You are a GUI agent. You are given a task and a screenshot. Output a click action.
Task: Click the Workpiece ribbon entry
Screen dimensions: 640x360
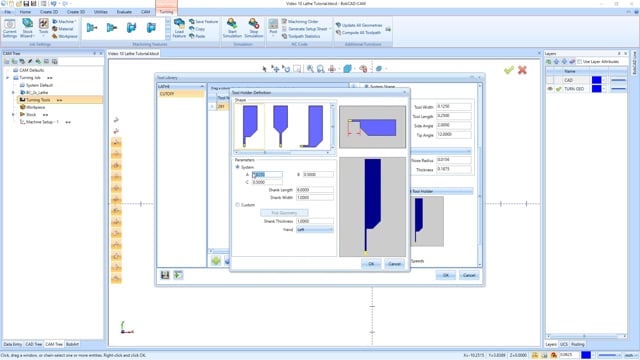click(64, 36)
